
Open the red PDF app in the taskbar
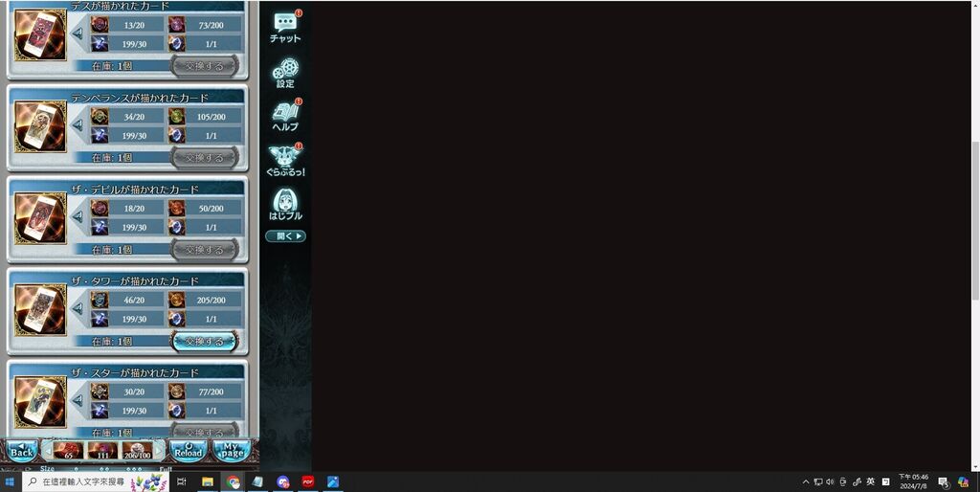coord(307,481)
